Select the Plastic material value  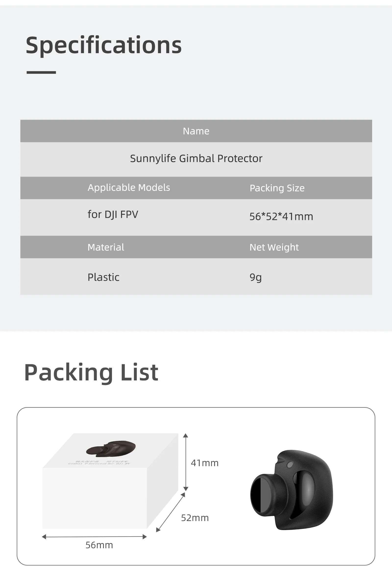[x=103, y=277]
